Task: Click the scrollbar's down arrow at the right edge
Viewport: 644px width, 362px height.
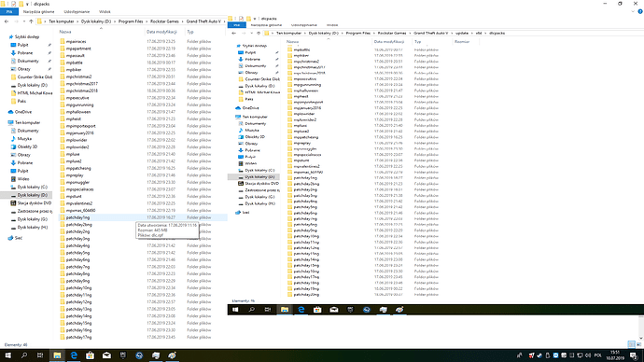Action: (x=640, y=338)
